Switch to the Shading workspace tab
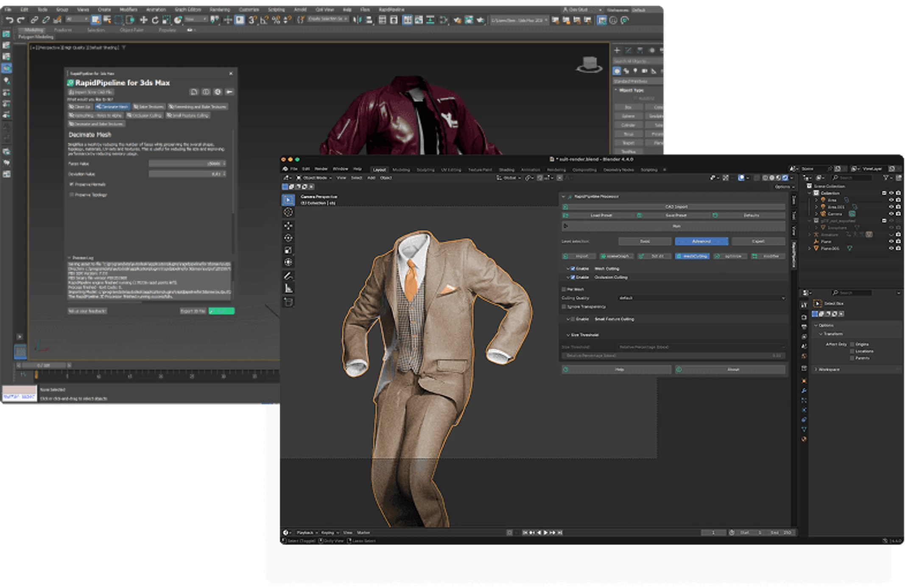Image resolution: width=905 pixels, height=588 pixels. 506,170
